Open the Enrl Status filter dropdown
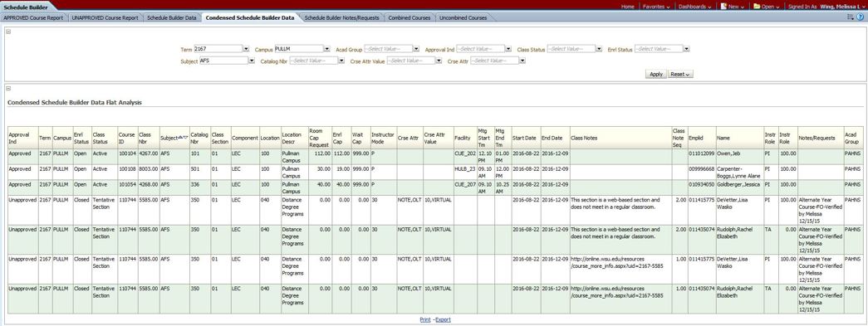This screenshot has height=326, width=868. pyautogui.click(x=686, y=49)
